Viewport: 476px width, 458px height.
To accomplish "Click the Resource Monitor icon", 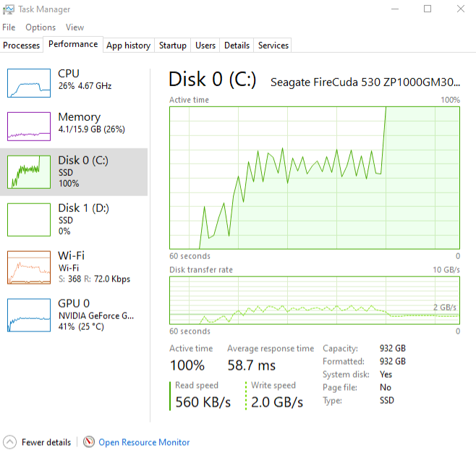I will coord(89,442).
